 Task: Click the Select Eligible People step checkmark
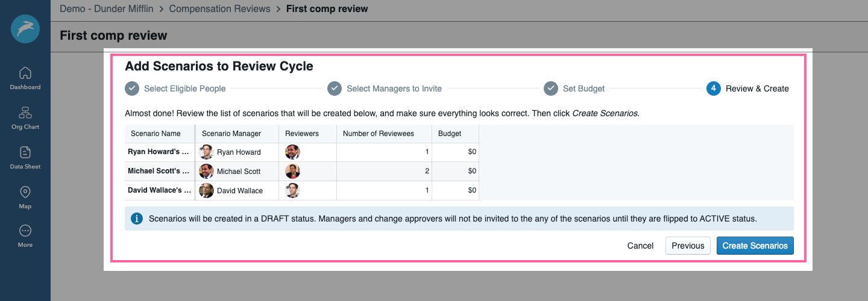point(132,88)
